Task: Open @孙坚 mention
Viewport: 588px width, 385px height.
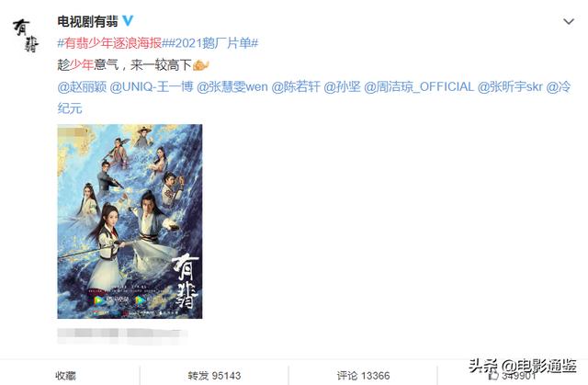Action: coord(342,87)
